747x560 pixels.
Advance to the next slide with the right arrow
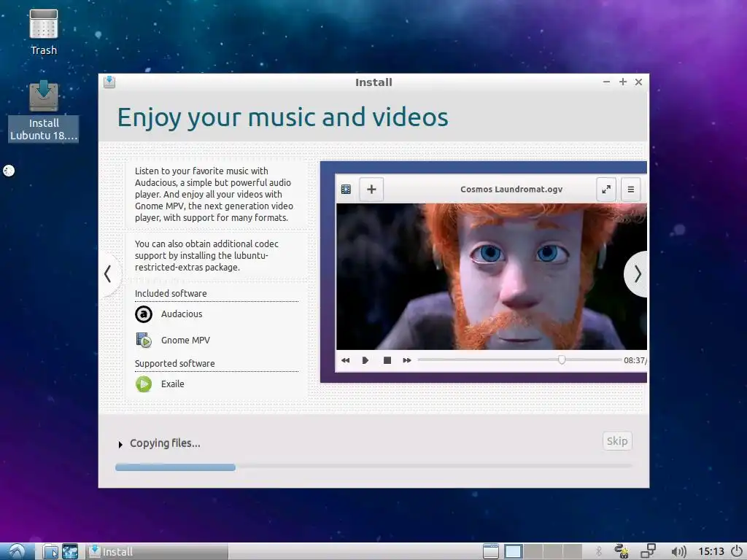pos(636,274)
